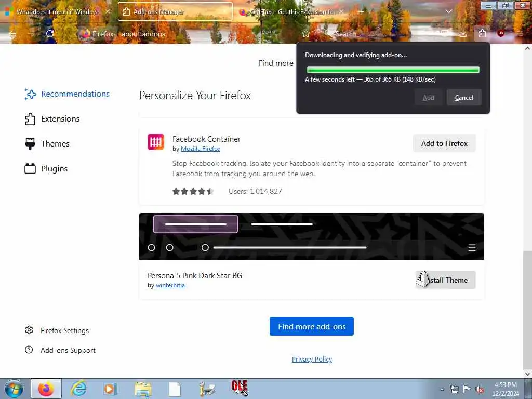The width and height of the screenshot is (532, 399).
Task: Cancel the add-on download
Action: tap(464, 97)
